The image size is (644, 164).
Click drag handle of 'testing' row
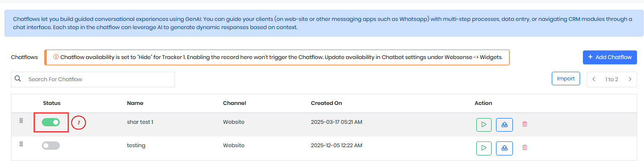(21, 144)
